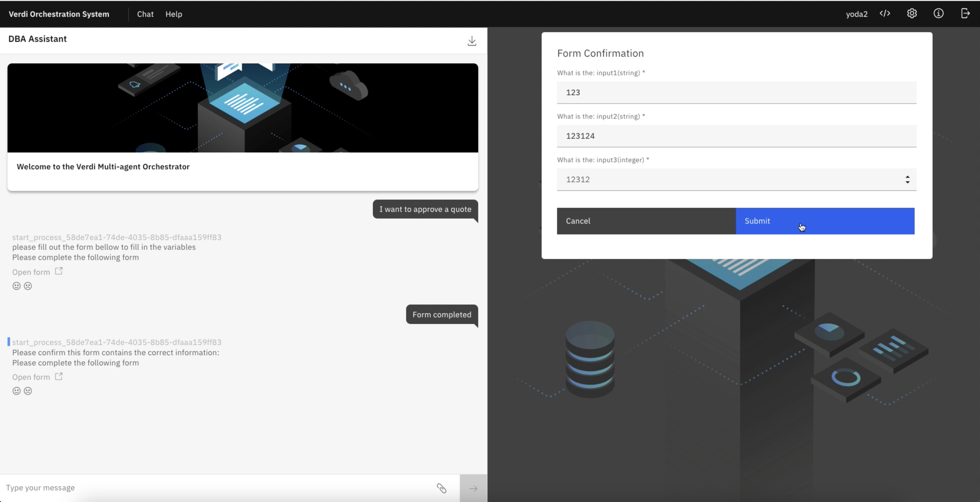Click the Type your message box
980x502 pixels.
(217, 488)
